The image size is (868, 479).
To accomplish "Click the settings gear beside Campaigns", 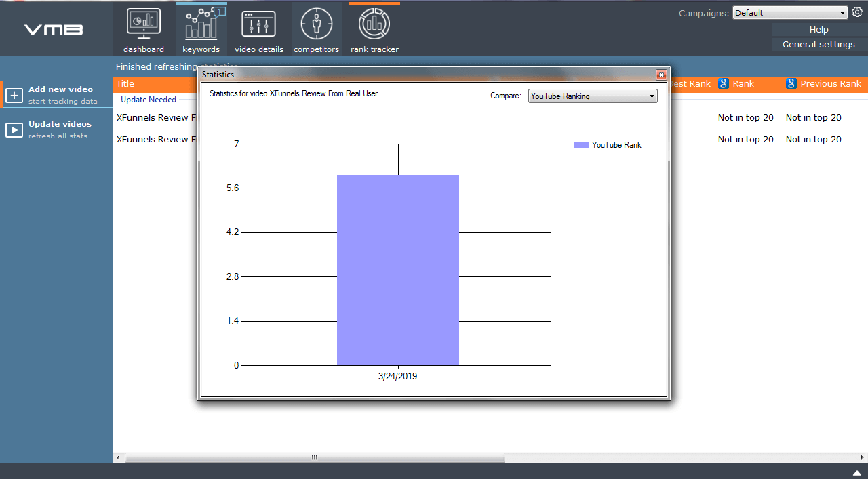I will click(x=856, y=12).
